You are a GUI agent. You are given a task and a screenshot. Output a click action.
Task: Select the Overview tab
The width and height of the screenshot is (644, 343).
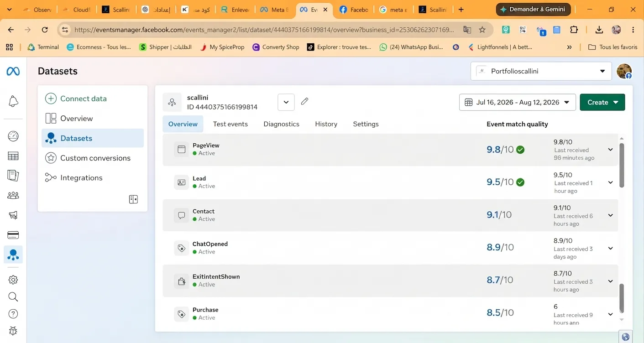[183, 124]
